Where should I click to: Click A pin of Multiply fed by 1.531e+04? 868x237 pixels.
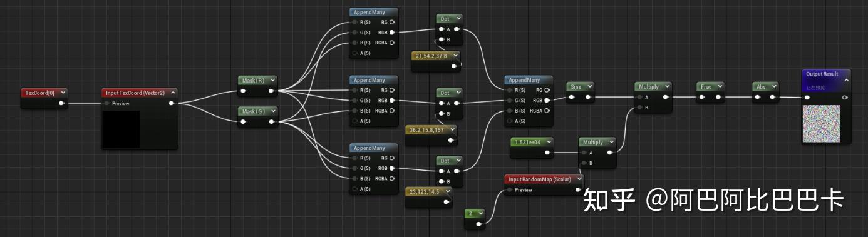tap(584, 152)
